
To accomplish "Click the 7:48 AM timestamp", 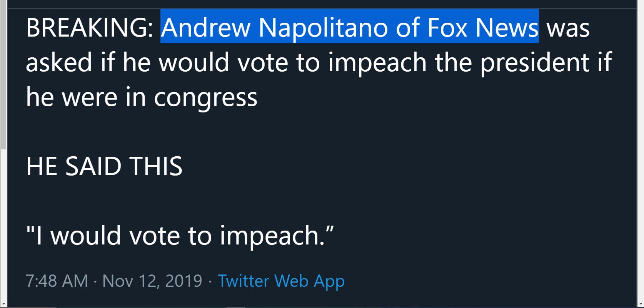I will 57,281.
